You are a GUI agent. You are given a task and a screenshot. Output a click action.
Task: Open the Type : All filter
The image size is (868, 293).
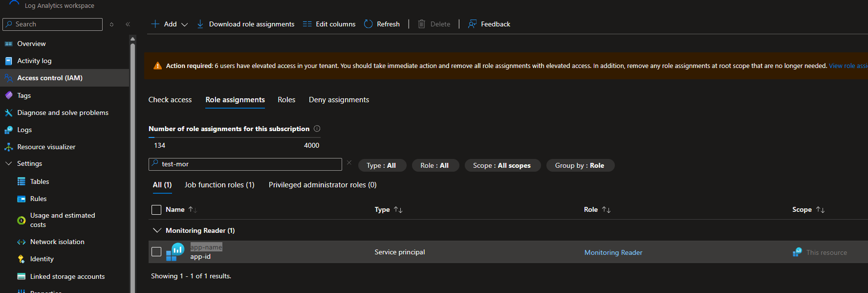coord(381,165)
